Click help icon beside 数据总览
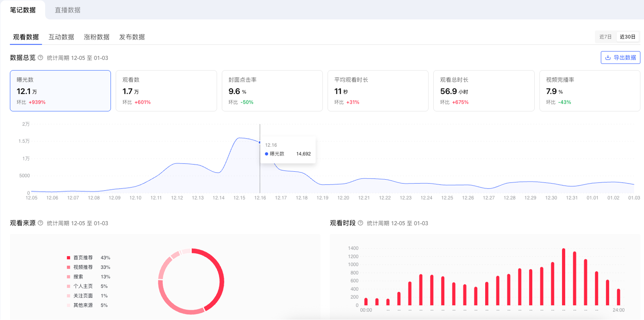Image resolution: width=644 pixels, height=320 pixels. pos(40,57)
